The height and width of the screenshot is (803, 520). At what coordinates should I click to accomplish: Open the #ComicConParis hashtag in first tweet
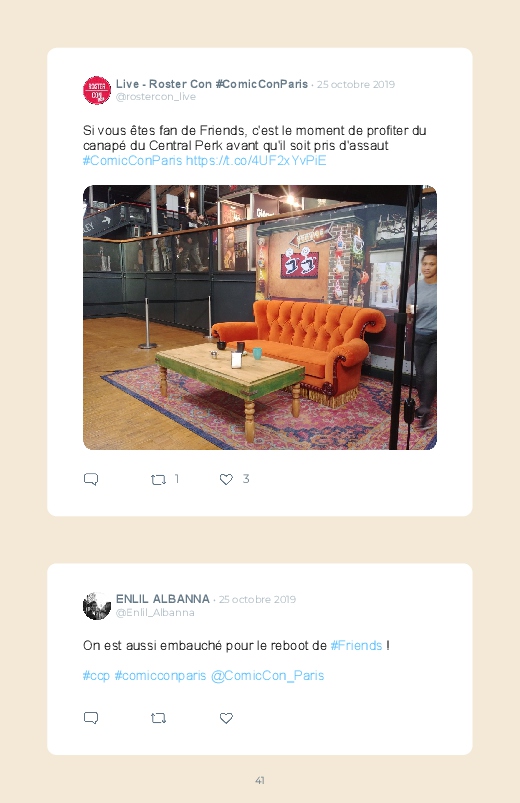click(133, 161)
